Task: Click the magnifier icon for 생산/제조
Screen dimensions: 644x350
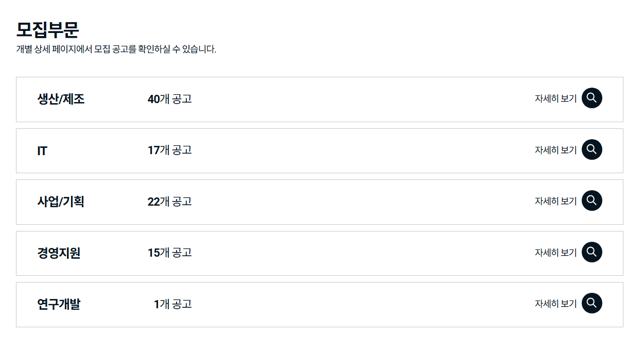Action: coord(591,98)
